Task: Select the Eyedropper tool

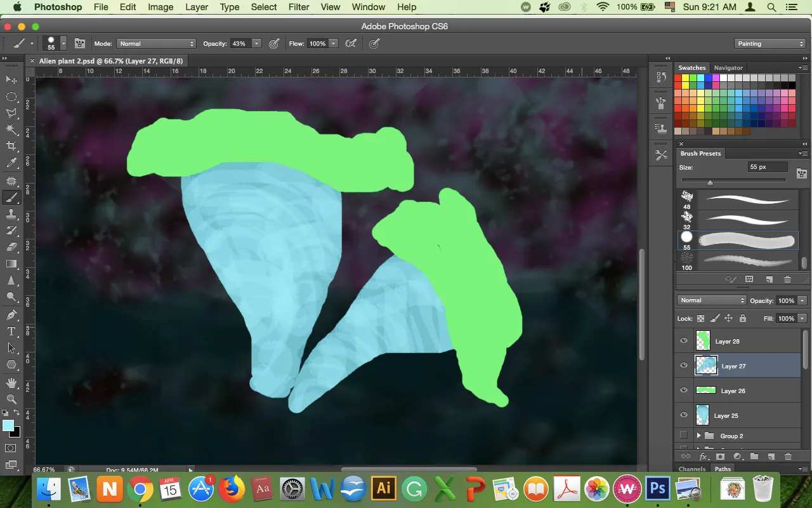Action: 11,164
